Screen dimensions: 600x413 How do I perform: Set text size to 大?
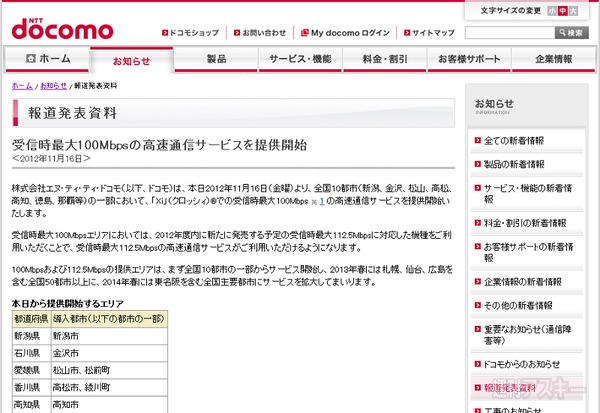(x=573, y=11)
